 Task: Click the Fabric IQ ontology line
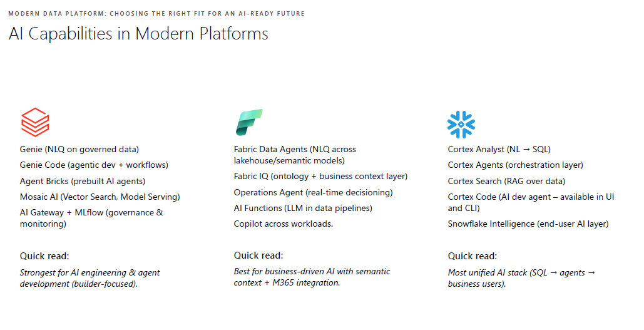tap(320, 176)
